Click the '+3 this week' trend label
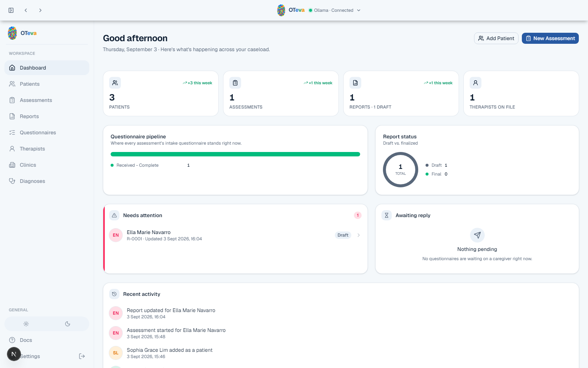 pos(198,83)
